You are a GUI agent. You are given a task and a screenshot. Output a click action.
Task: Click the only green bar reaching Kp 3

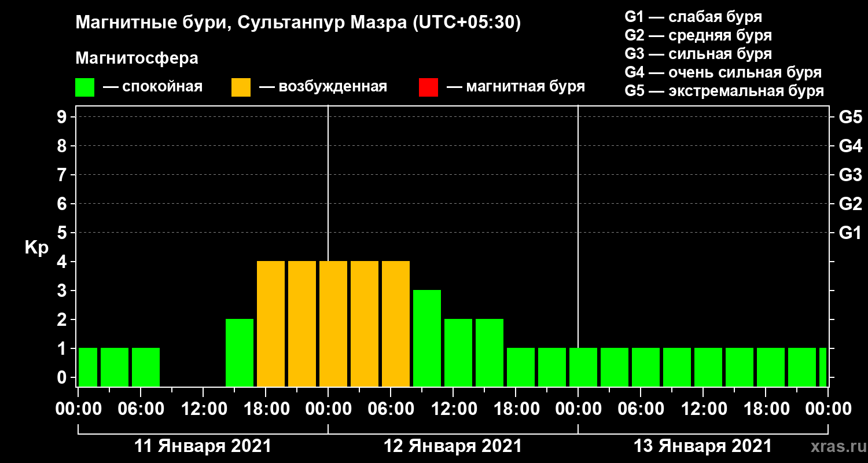[427, 338]
